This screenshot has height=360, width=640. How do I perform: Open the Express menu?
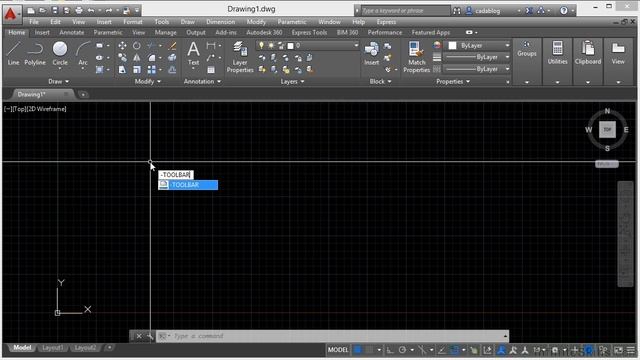coord(386,22)
